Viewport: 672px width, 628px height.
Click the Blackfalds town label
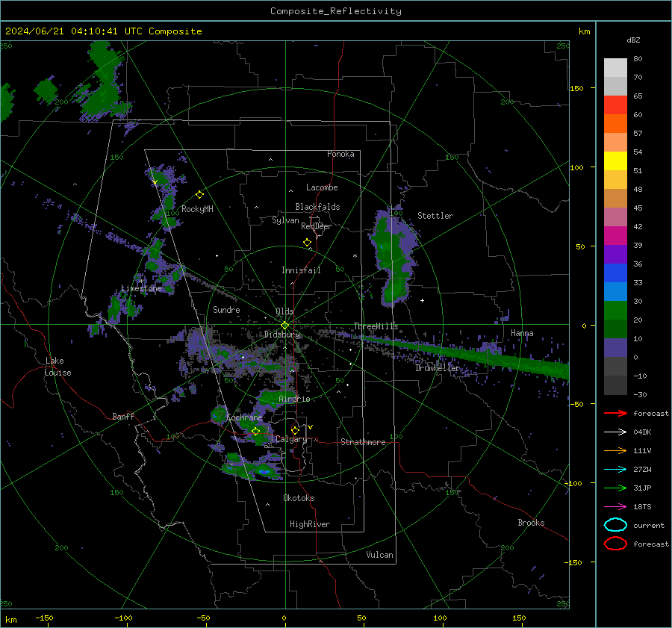[317, 207]
